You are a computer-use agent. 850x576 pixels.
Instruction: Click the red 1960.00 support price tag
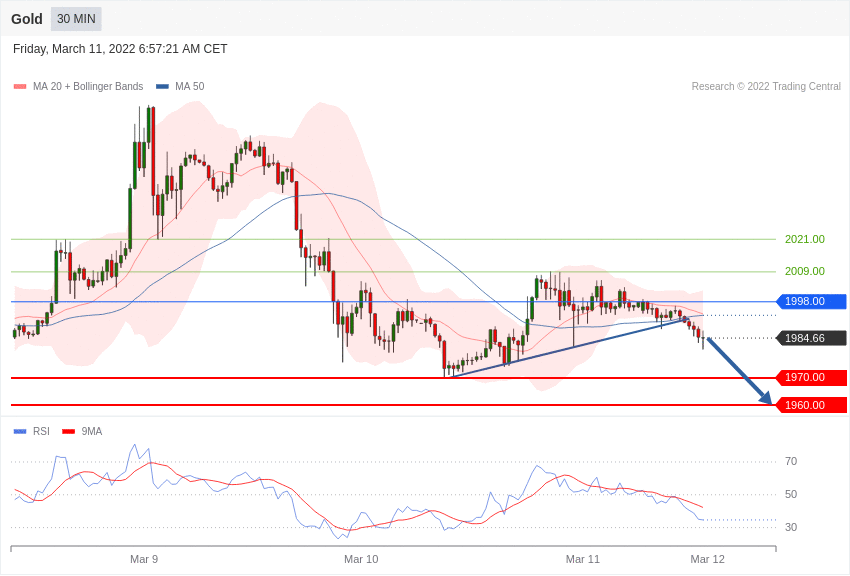pyautogui.click(x=811, y=405)
